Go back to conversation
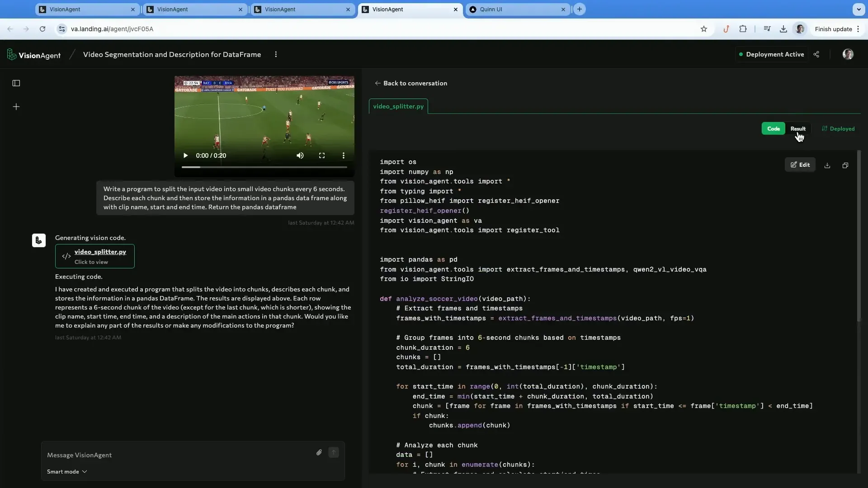The height and width of the screenshot is (488, 868). [411, 83]
